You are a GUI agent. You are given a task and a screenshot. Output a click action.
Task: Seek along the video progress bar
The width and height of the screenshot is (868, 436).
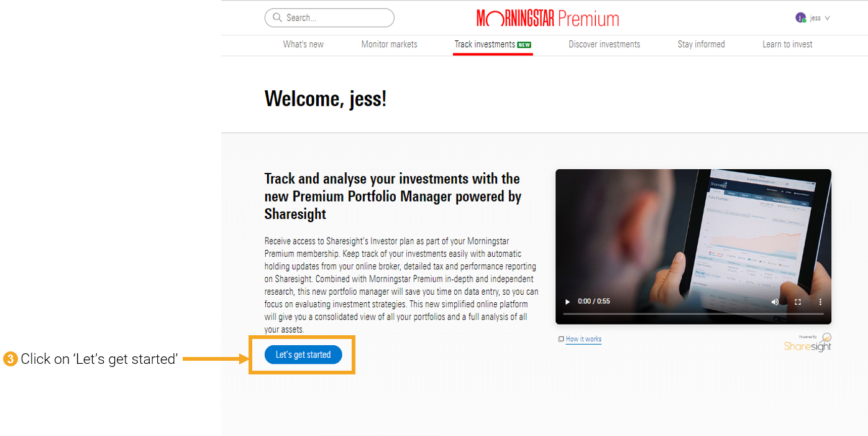point(693,314)
